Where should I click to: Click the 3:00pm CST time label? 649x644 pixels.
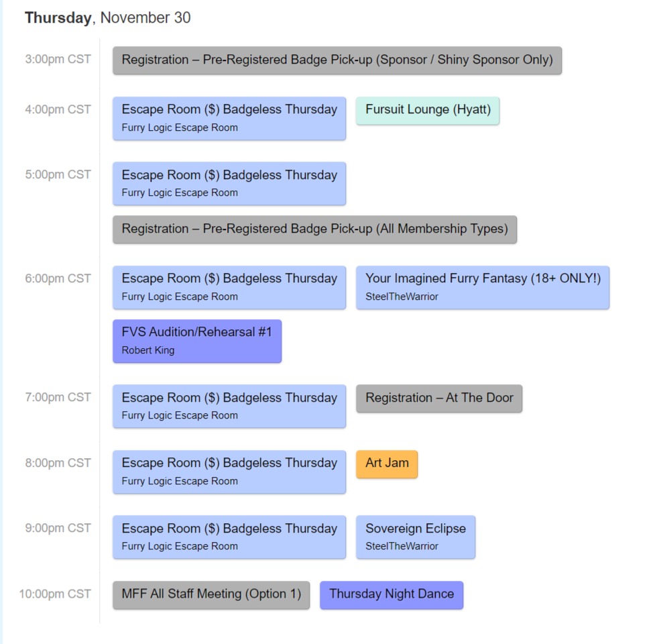(58, 59)
